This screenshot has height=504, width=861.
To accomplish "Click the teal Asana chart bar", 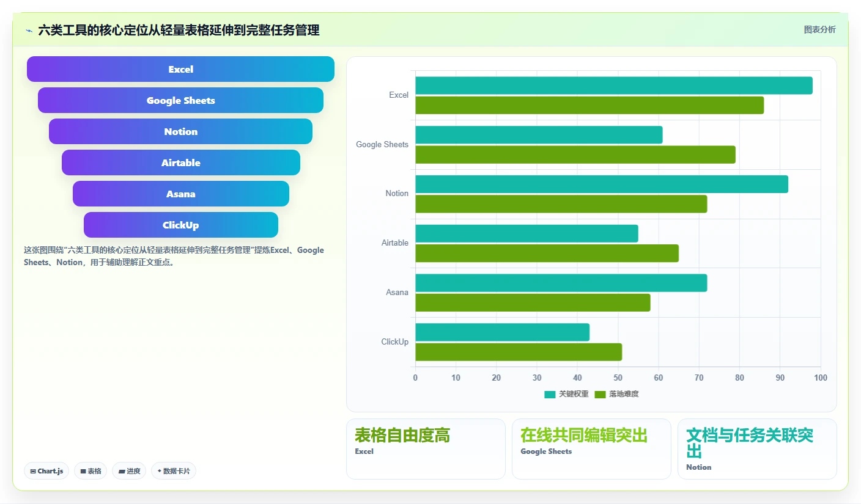I will 561,283.
